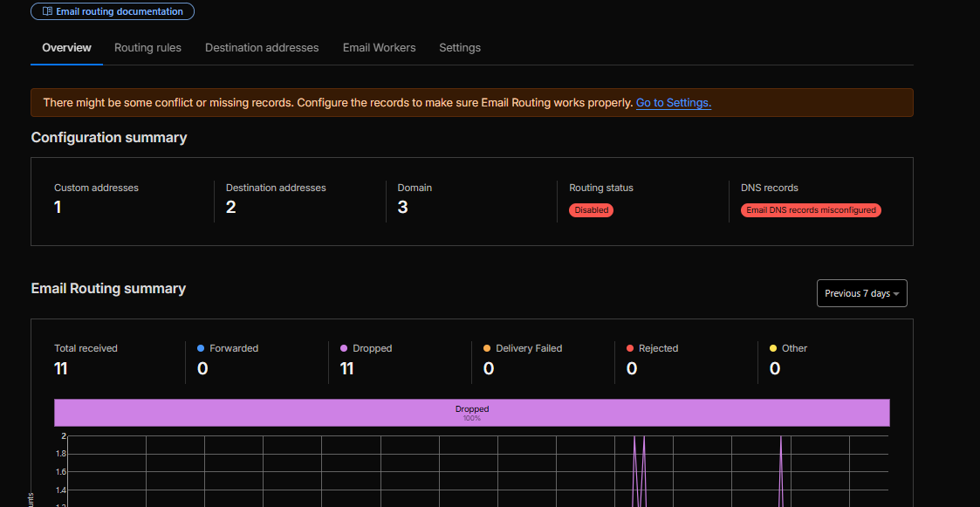Switch to Routing rules tab
Screen dimensions: 980x507
[x=147, y=47]
